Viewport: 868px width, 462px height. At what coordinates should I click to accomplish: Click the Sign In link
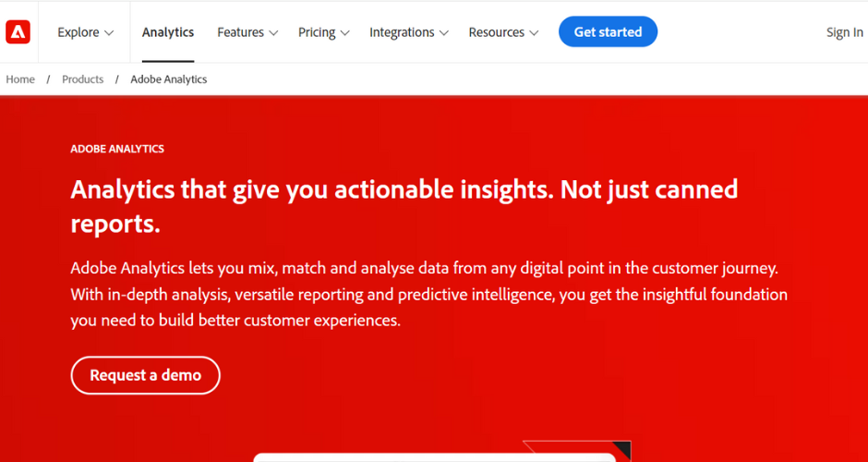(x=844, y=32)
